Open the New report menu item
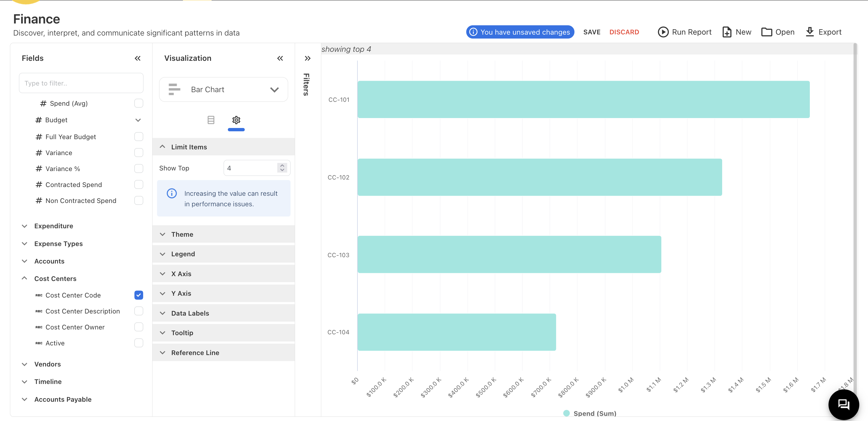 click(x=737, y=32)
